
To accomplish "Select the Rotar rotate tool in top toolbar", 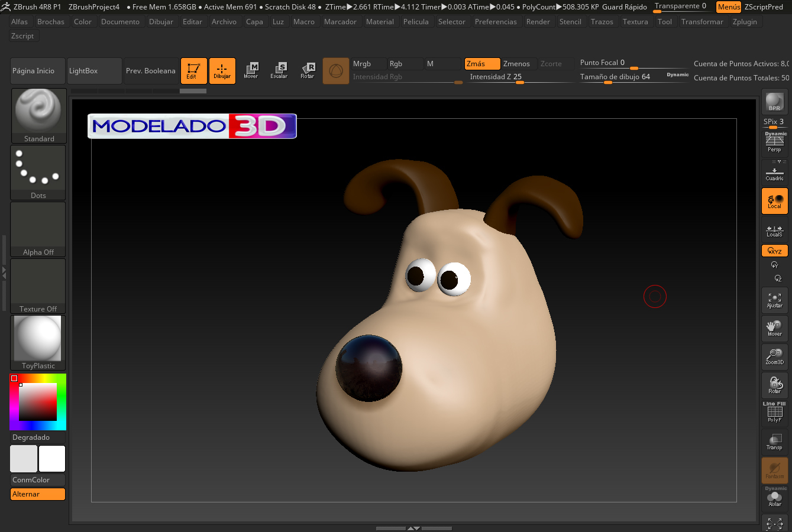I will (307, 70).
